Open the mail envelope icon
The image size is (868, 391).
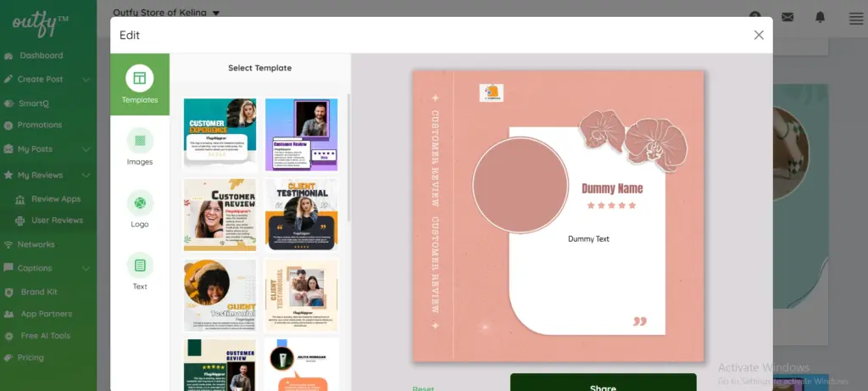pyautogui.click(x=787, y=17)
